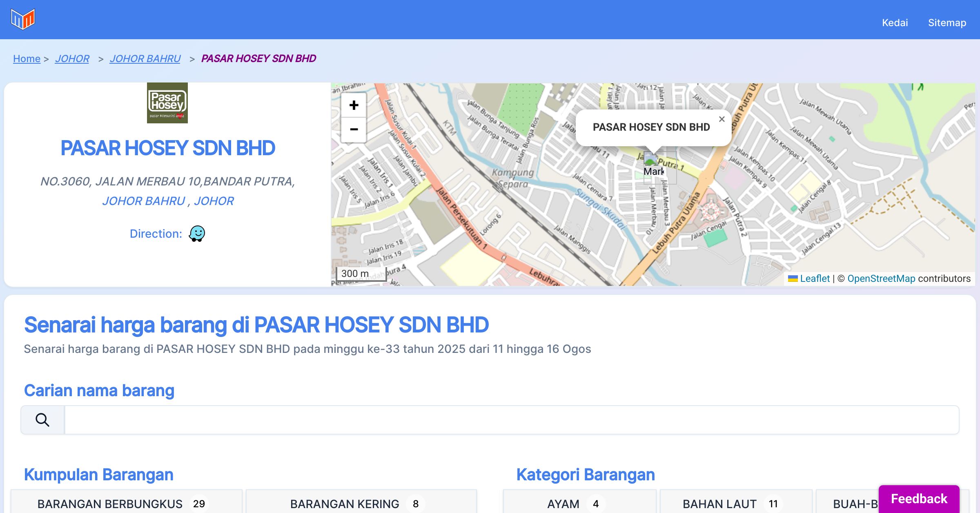Close the PASAR HOSEY map popup
This screenshot has width=980, height=513.
tap(722, 119)
